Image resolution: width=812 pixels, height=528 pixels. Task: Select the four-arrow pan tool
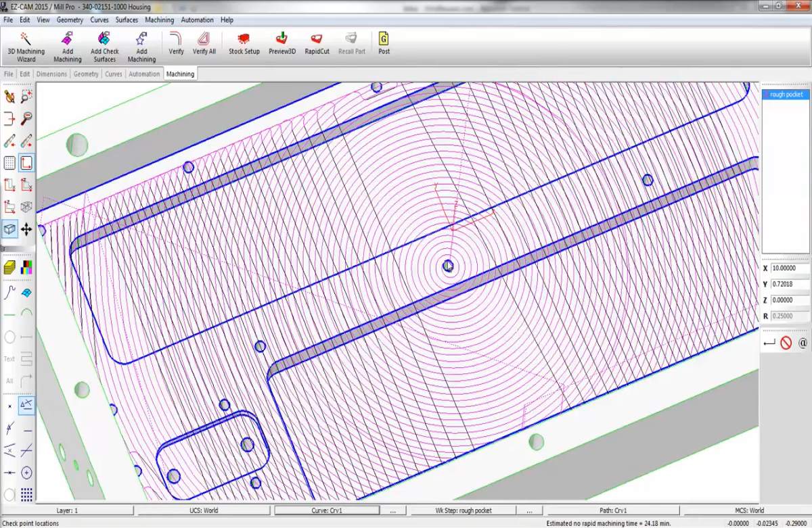click(x=26, y=229)
